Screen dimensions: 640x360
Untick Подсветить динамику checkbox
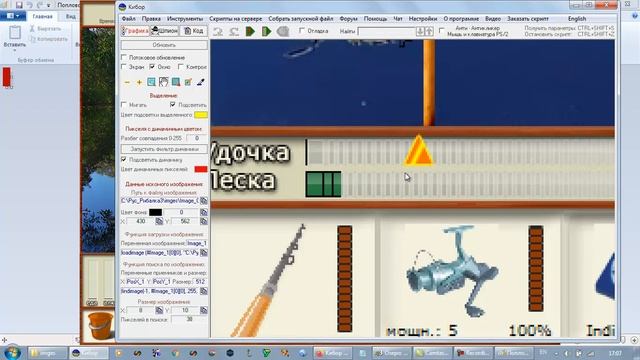coord(124,160)
